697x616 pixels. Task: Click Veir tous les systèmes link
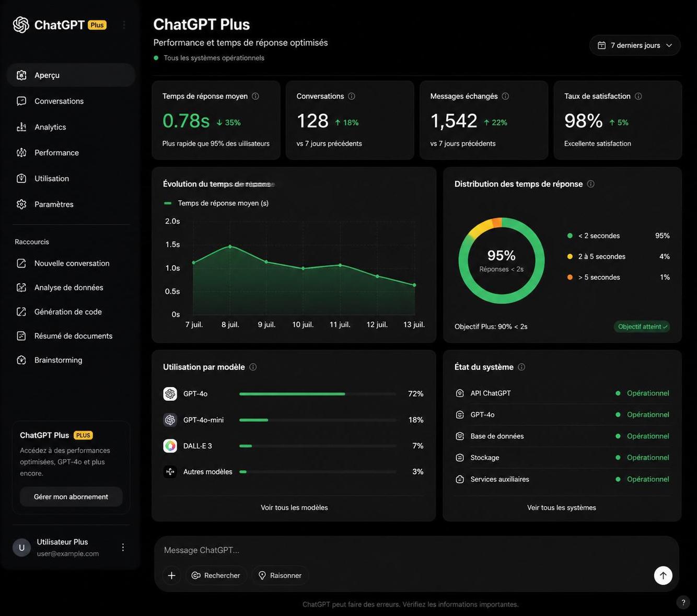point(562,508)
